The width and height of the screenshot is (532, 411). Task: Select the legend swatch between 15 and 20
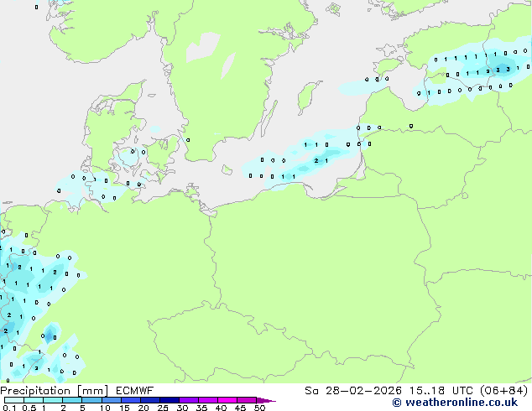tap(131, 400)
